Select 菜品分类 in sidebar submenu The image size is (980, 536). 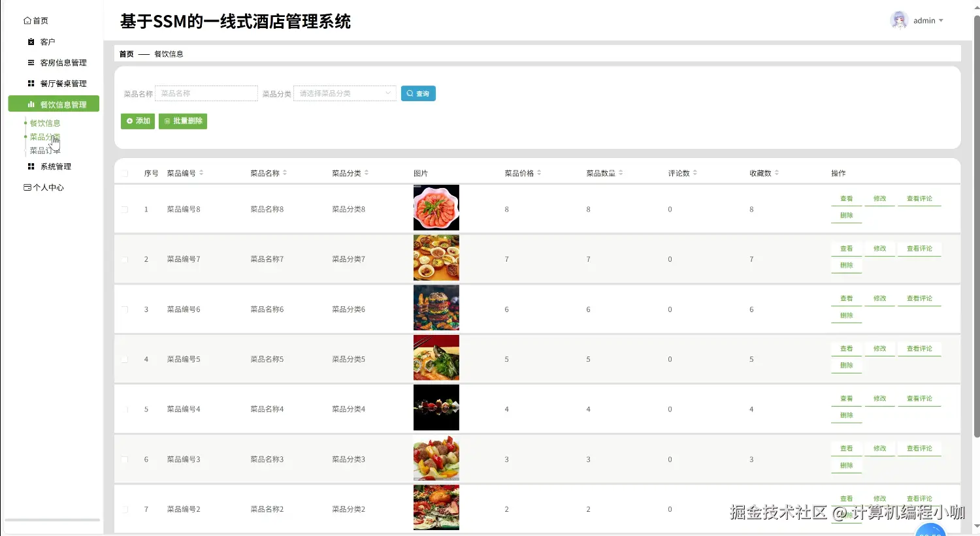click(44, 136)
